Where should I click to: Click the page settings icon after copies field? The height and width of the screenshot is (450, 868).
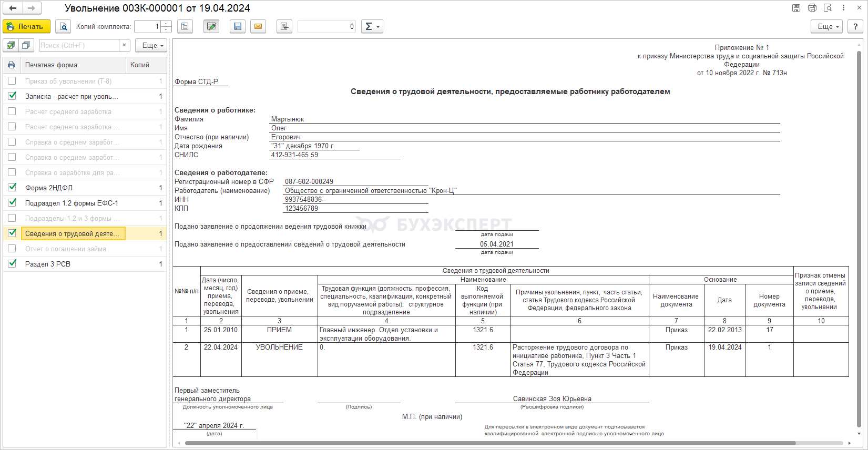(x=185, y=26)
